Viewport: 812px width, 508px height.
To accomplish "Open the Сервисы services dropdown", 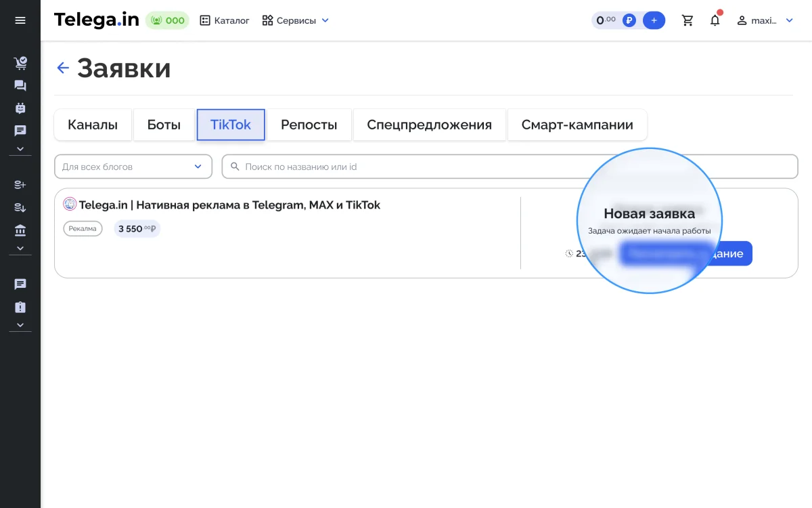I will point(296,20).
